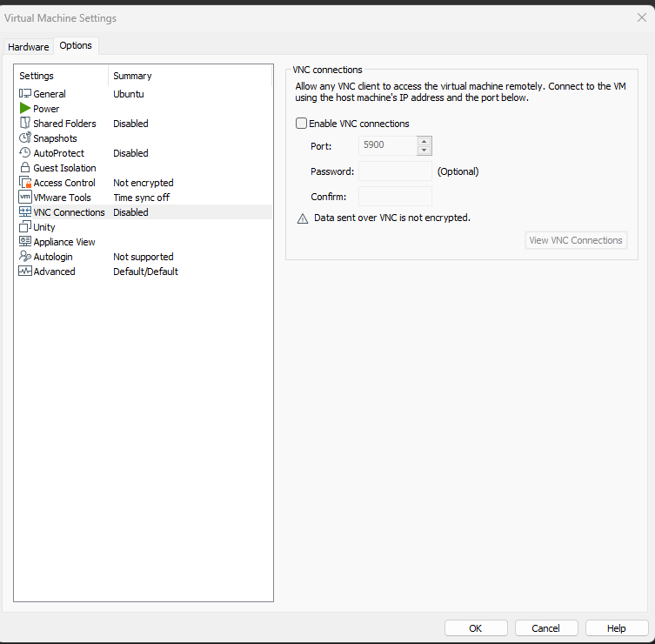The width and height of the screenshot is (655, 644).
Task: Click the 'Not supported' summary text
Action: [144, 257]
